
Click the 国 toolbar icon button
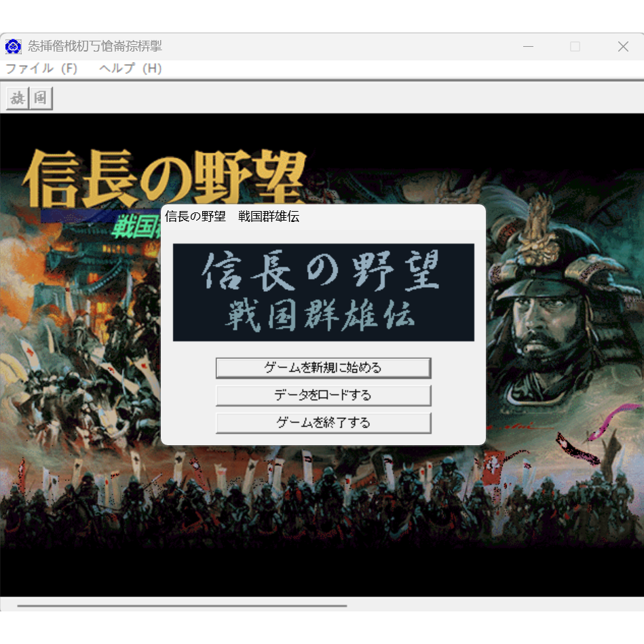pyautogui.click(x=41, y=98)
